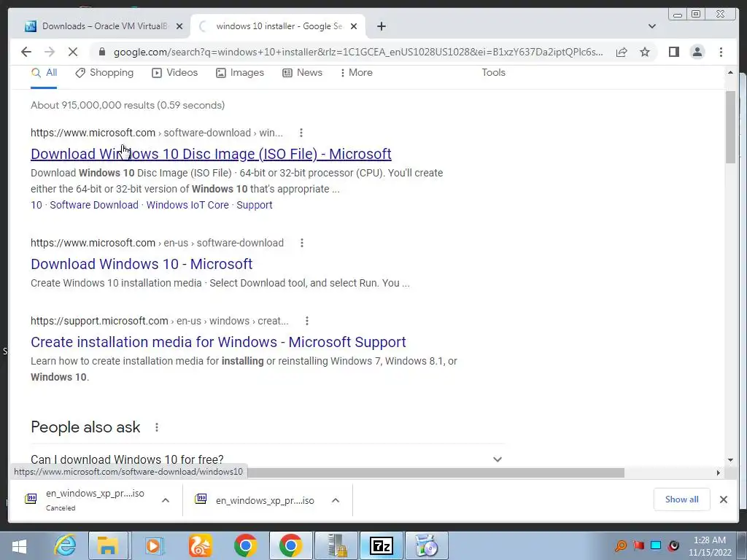Screen dimensions: 747x560
Task: Open the Software Download sitelink
Action: [94, 205]
